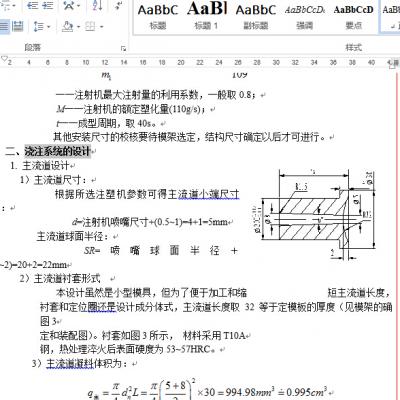Click the Sort A-Z icon

click(97, 5)
